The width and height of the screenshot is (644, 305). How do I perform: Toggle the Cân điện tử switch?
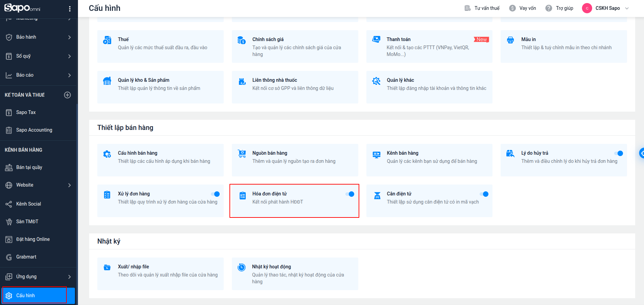484,194
